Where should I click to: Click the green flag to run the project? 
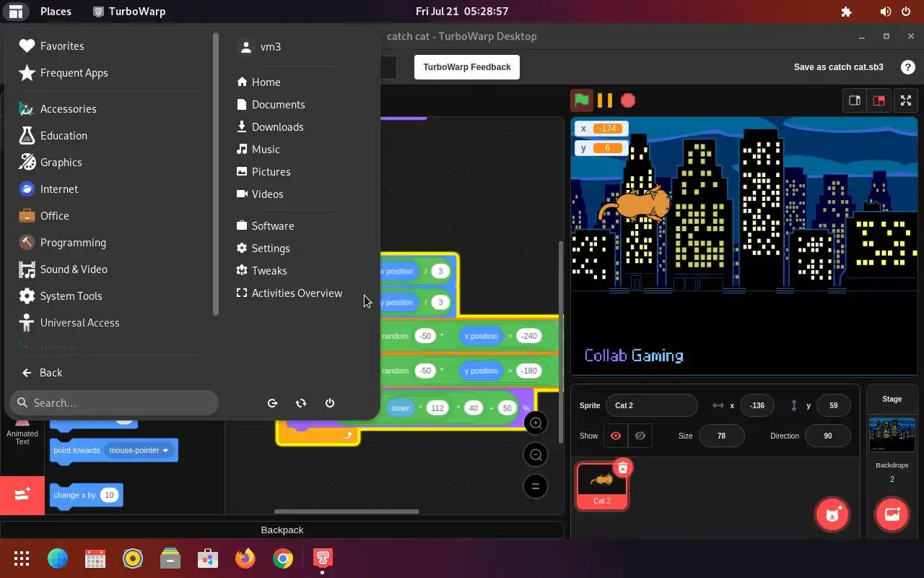coord(581,100)
